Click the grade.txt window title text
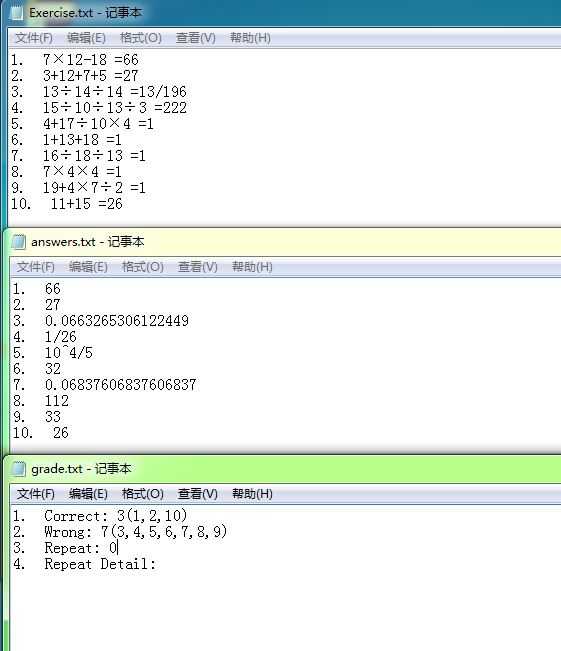Viewport: 561px width, 651px height. pos(81,469)
